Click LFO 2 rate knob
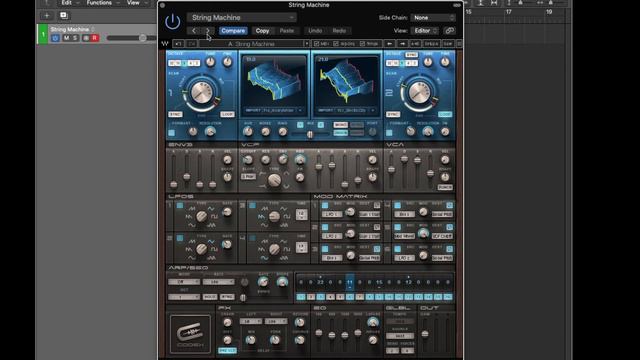 point(227,244)
